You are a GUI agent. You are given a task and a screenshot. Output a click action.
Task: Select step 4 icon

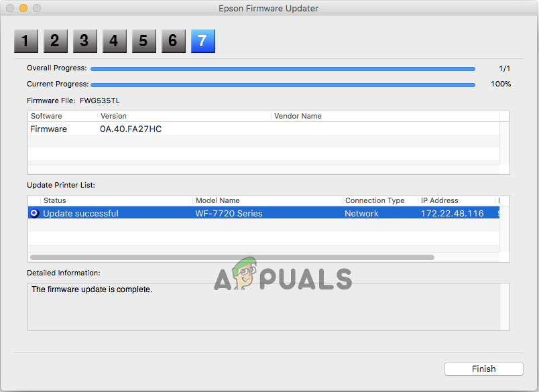point(115,41)
